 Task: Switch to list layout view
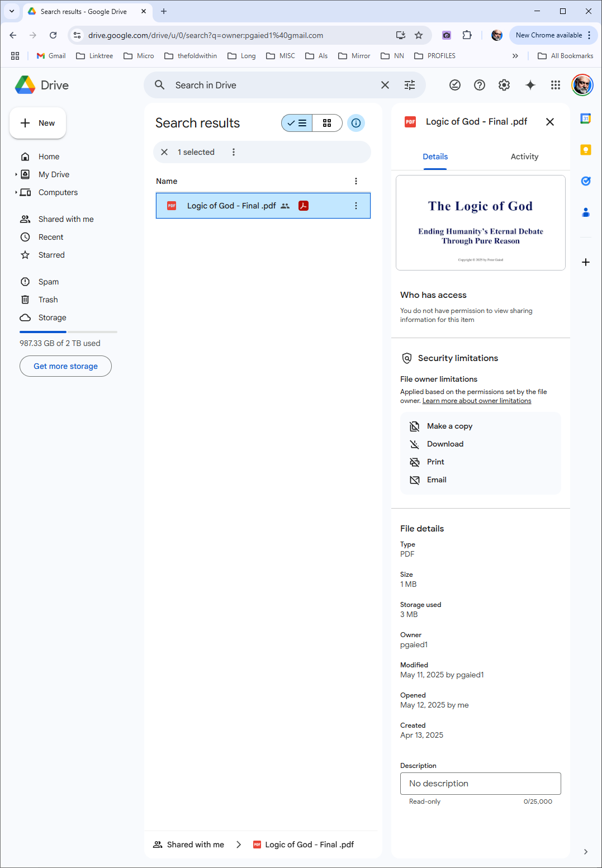coord(297,123)
